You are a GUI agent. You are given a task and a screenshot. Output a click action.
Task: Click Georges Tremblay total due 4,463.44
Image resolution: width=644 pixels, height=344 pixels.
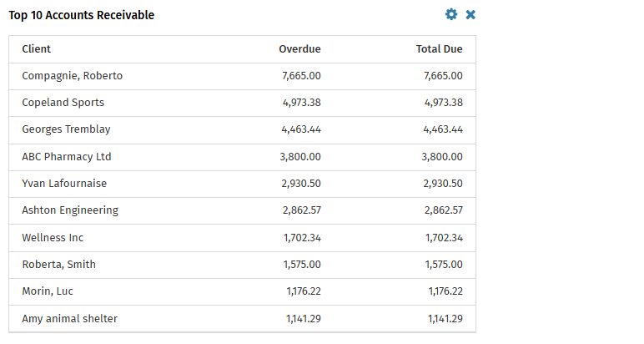[x=443, y=129]
